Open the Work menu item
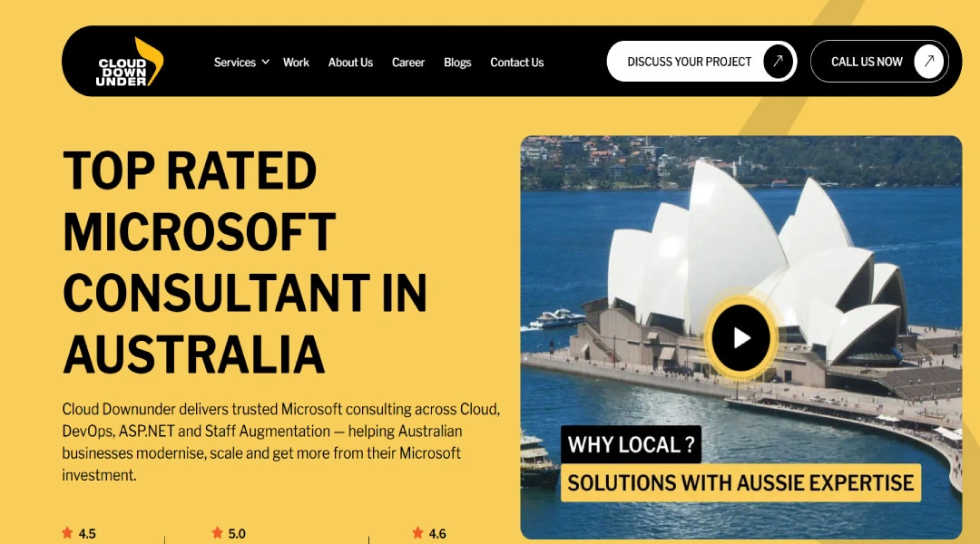Viewport: 980px width, 544px height. [x=296, y=62]
